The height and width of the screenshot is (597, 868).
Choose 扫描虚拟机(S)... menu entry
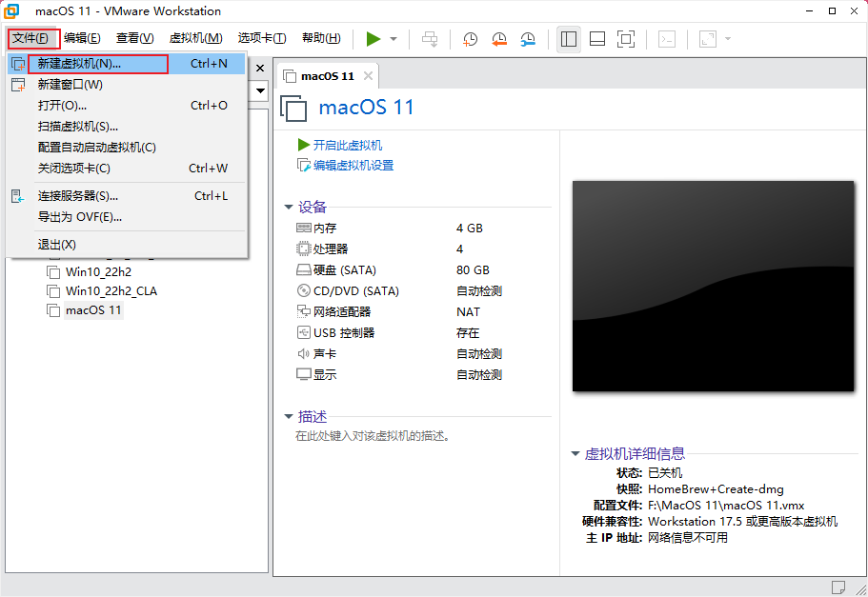(x=128, y=127)
